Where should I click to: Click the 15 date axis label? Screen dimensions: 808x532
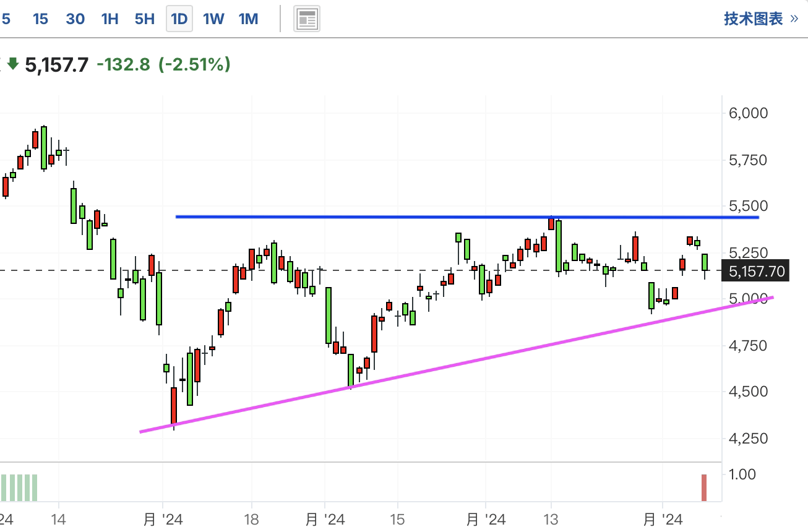397,520
